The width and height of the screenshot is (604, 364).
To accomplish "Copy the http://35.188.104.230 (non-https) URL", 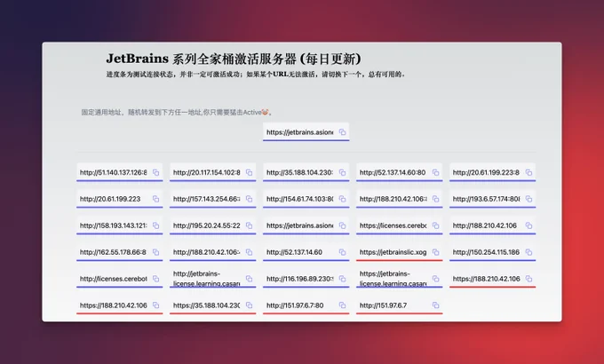I will click(343, 172).
